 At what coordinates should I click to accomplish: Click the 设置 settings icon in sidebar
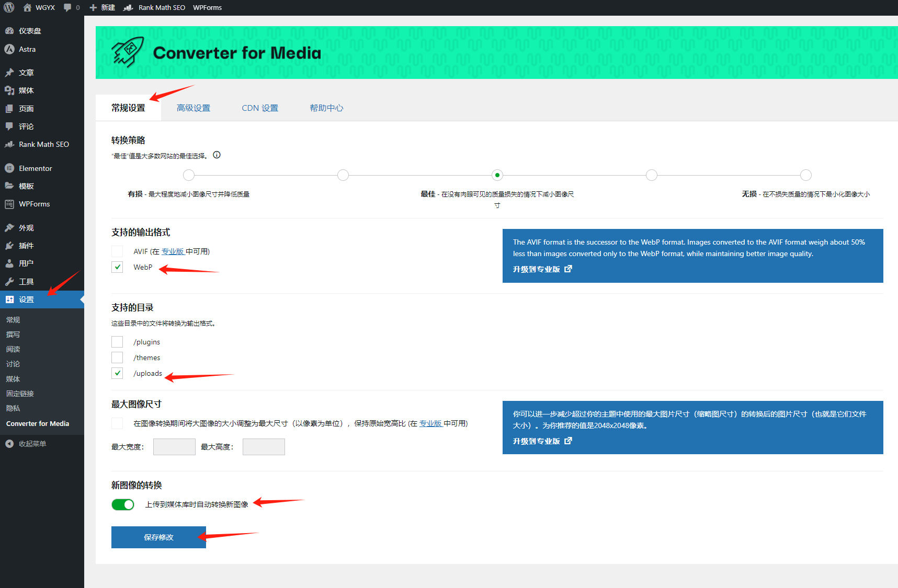coord(9,299)
